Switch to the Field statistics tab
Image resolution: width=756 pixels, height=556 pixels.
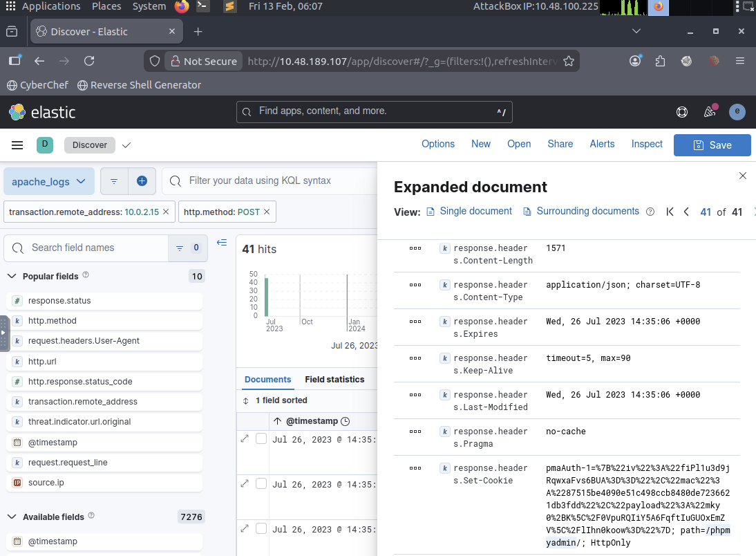(x=334, y=380)
